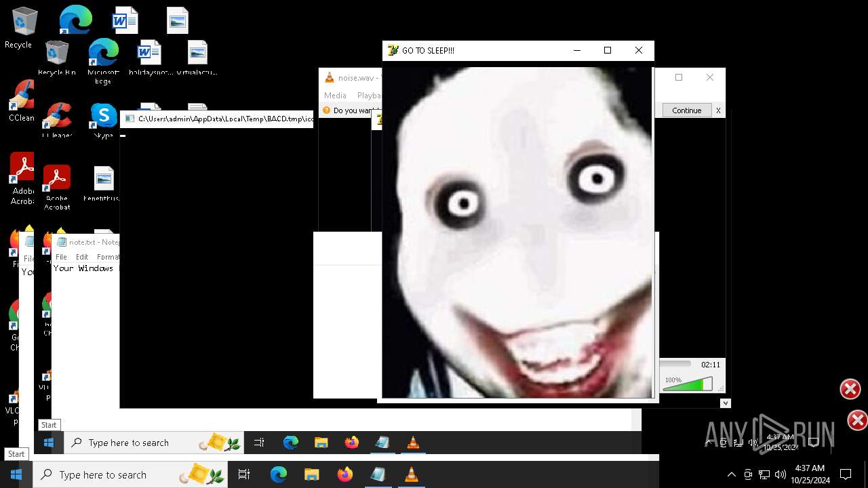Open the volume icon in the system tray

coord(781,474)
